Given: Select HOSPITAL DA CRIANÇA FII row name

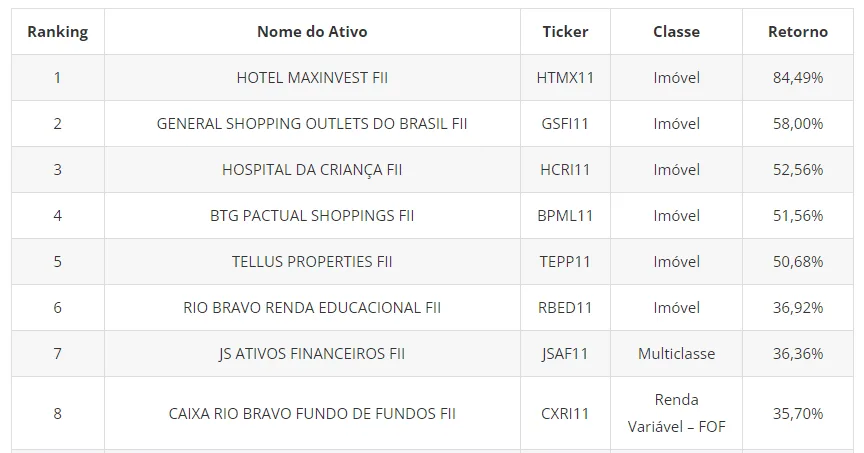Looking at the screenshot, I should (x=312, y=170).
